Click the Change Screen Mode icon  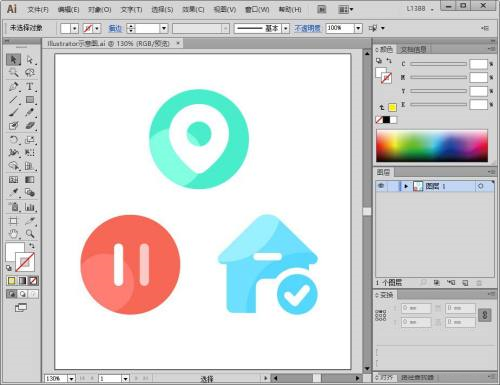point(21,307)
